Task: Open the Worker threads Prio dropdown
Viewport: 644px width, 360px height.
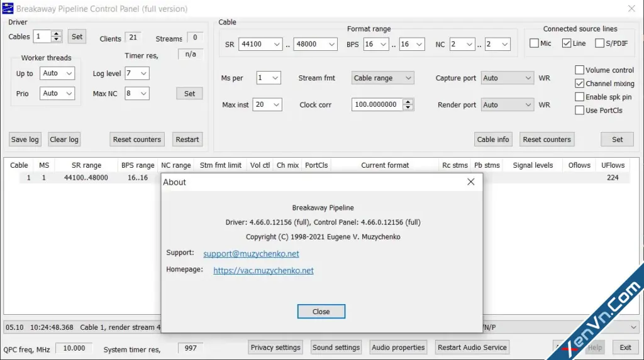Action: click(57, 94)
